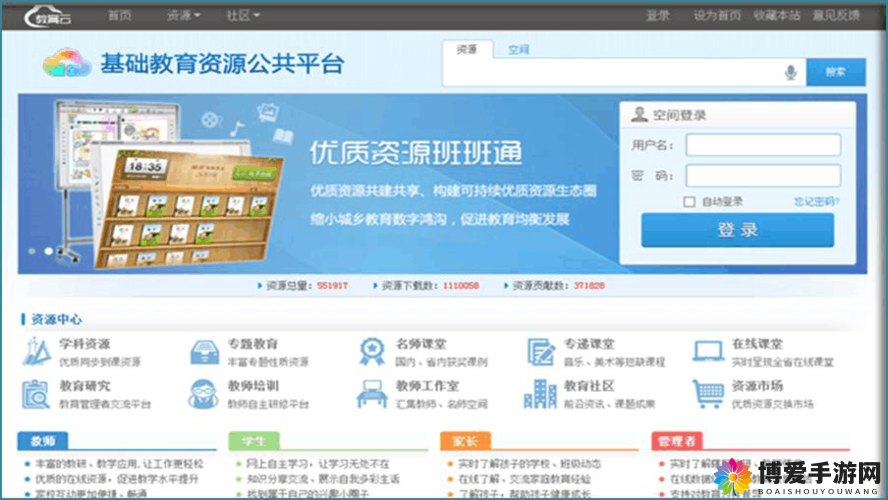888x500 pixels.
Task: Click 设为首页 link in top bar
Action: 718,15
